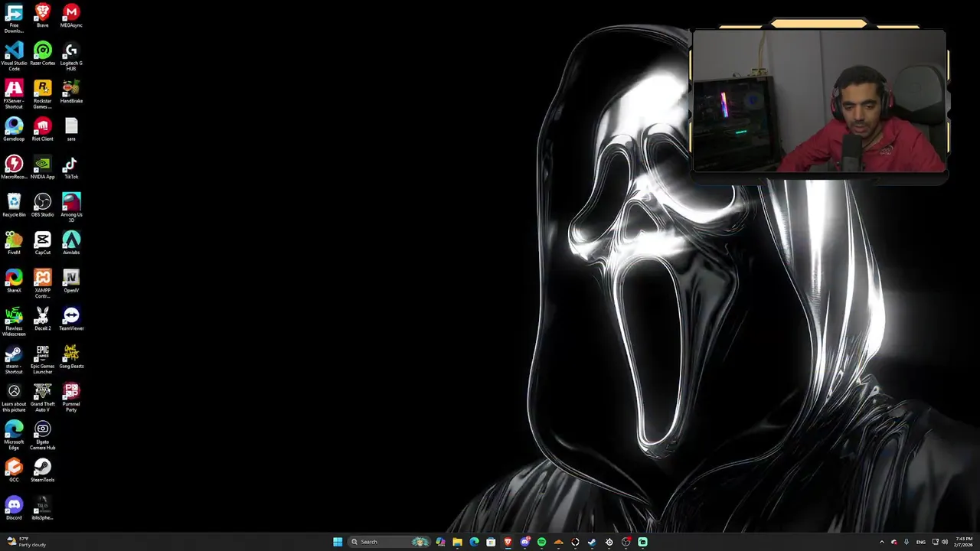Select the Visual Studio Code shortcut

click(x=14, y=57)
